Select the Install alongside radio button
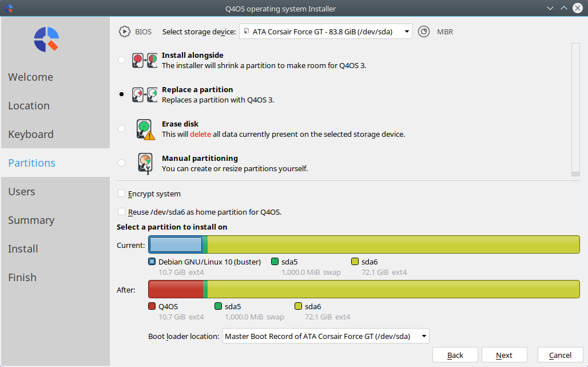This screenshot has width=588, height=367. tap(121, 60)
